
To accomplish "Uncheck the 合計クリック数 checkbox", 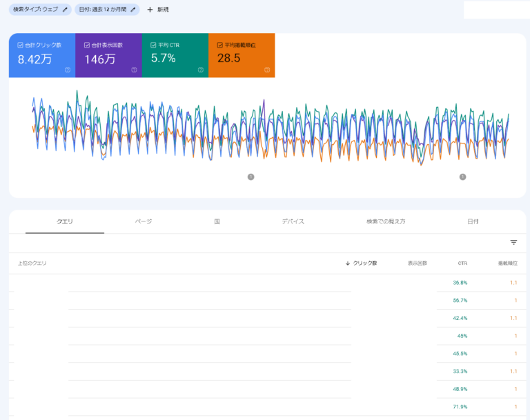I will pos(20,45).
